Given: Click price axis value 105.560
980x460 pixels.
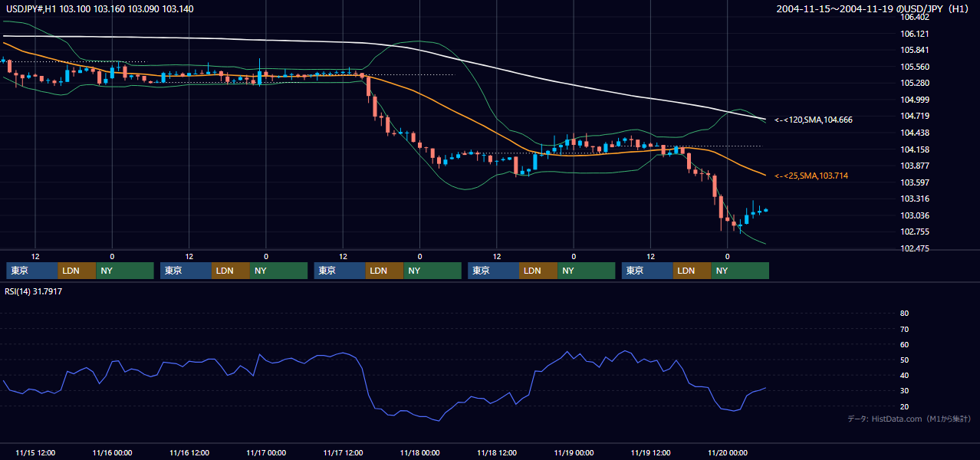Looking at the screenshot, I should [x=913, y=67].
